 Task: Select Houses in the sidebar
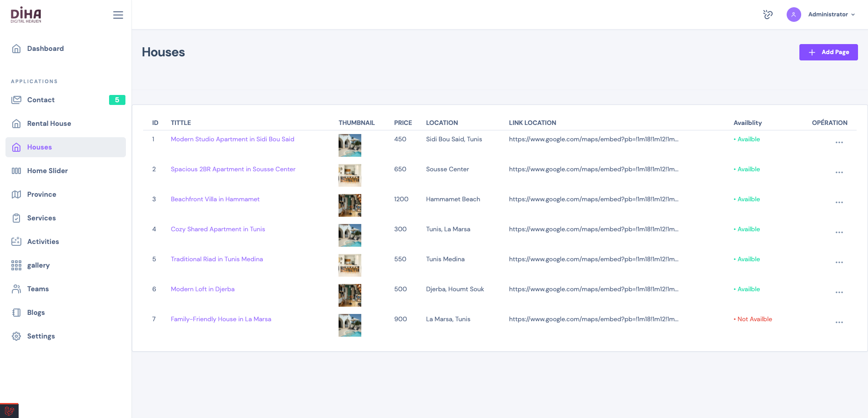point(65,147)
